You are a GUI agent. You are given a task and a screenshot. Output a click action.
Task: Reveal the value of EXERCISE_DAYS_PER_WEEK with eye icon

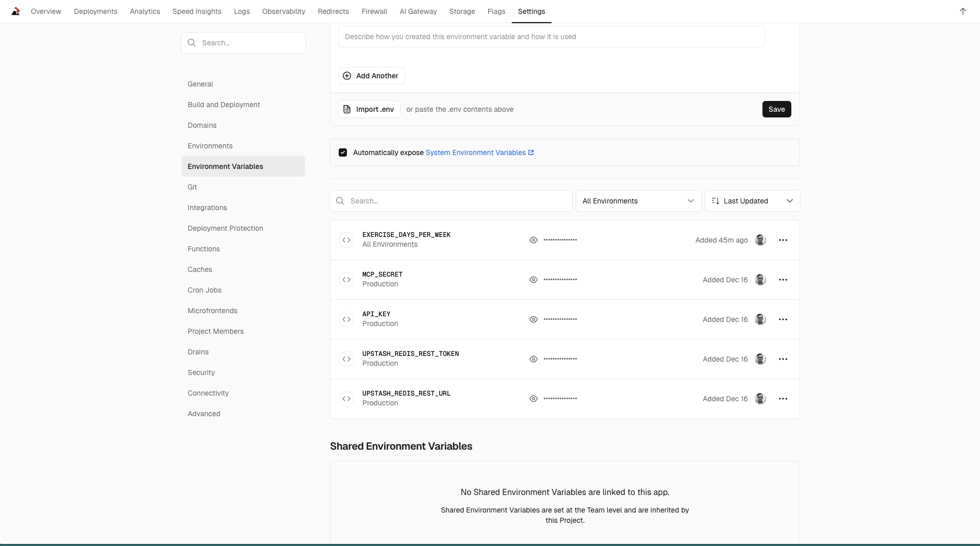coord(534,240)
